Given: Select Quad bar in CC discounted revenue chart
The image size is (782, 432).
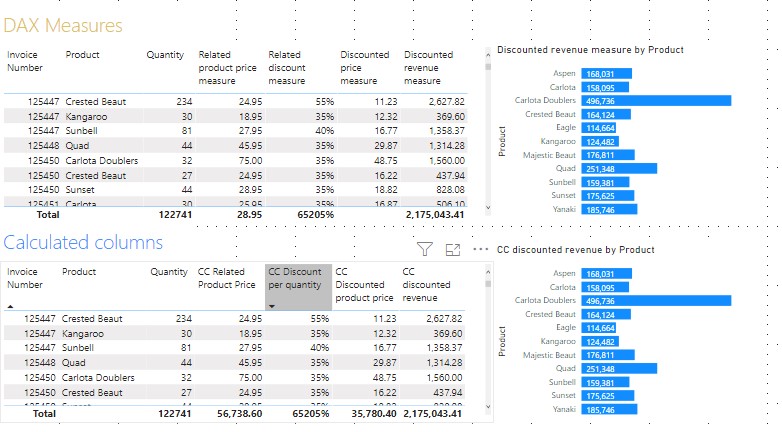Looking at the screenshot, I should (619, 369).
